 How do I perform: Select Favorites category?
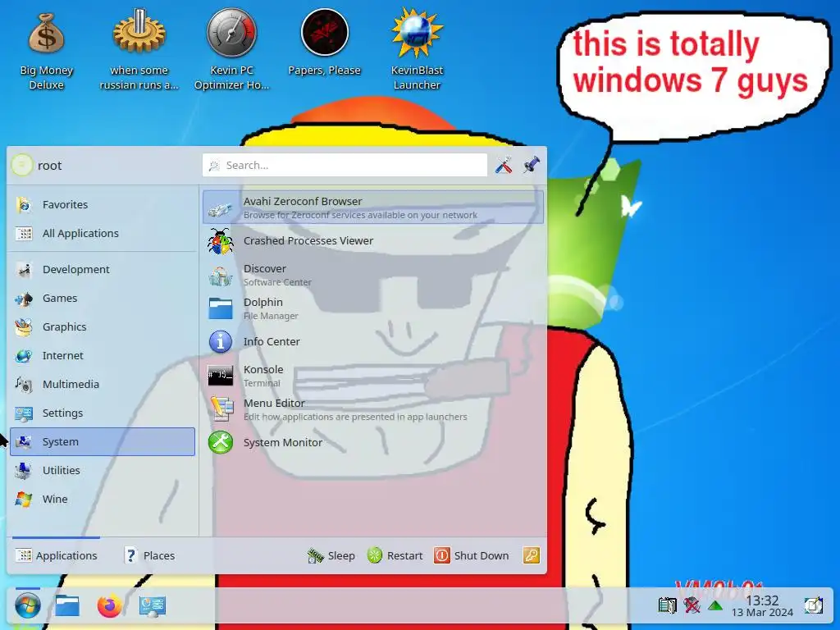[103, 204]
